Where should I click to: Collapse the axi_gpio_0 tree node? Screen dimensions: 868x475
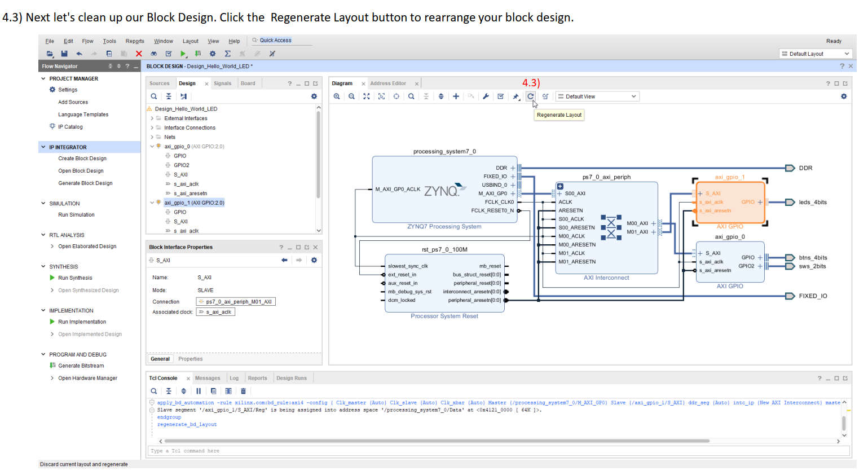pos(152,146)
